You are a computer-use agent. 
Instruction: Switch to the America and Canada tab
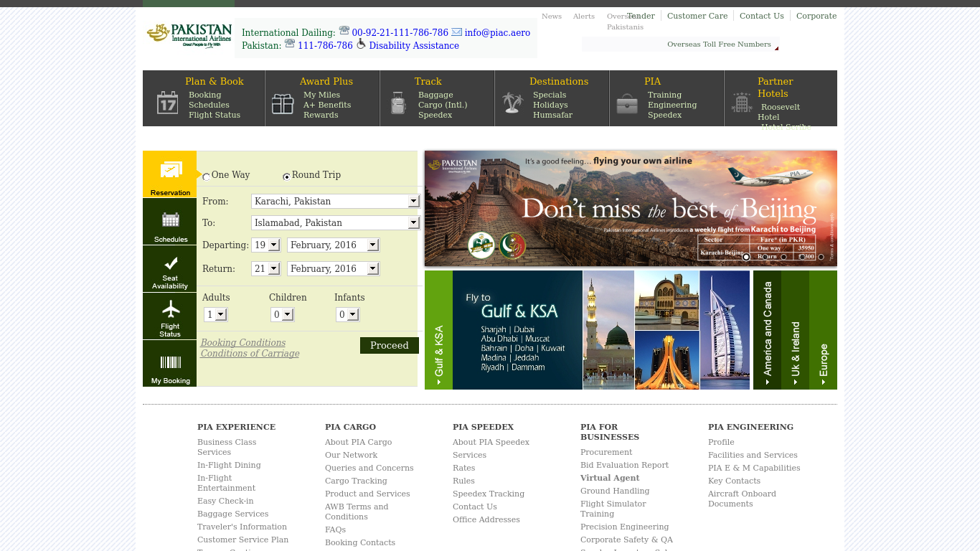(767, 330)
